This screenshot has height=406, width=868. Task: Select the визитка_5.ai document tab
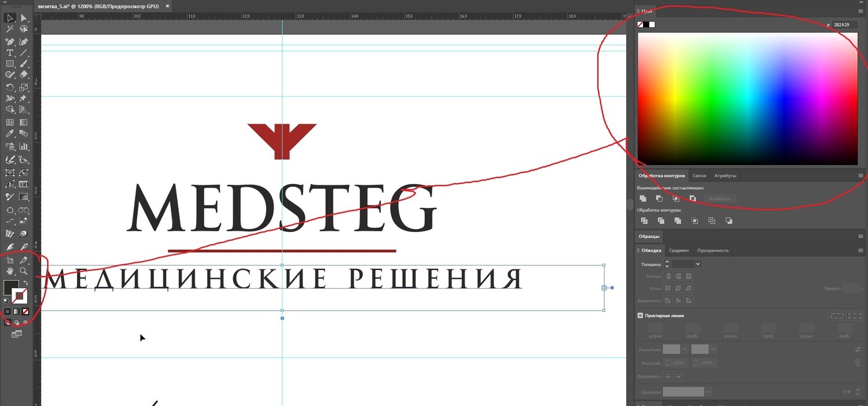click(x=98, y=6)
